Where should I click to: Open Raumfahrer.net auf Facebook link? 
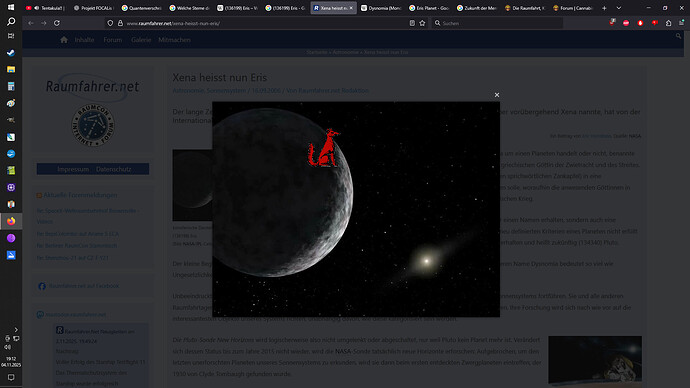tap(84, 286)
